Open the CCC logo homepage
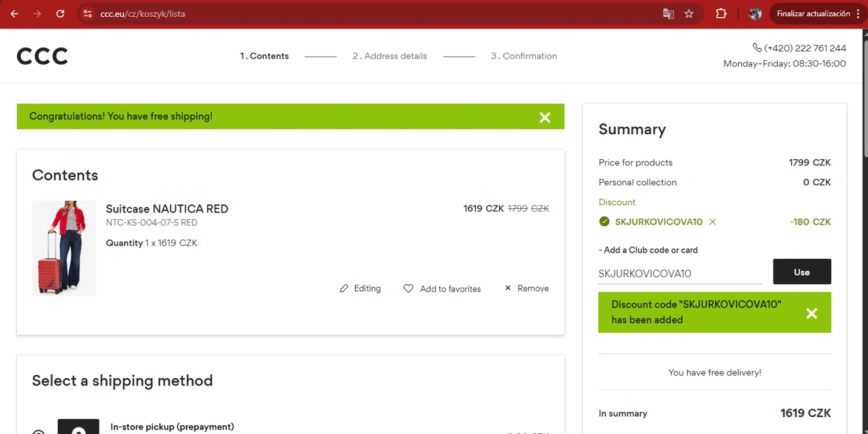 (42, 56)
